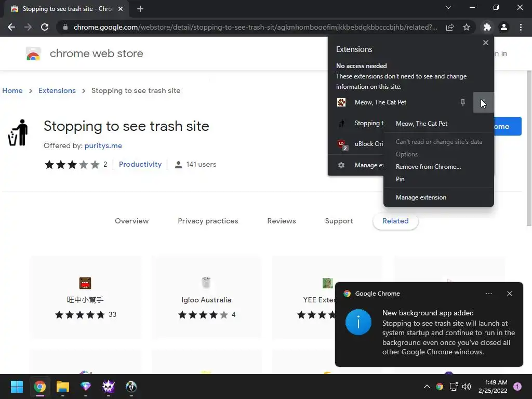The height and width of the screenshot is (399, 532).
Task: Pin Meow, The Cat Pet extension
Action: click(x=463, y=102)
